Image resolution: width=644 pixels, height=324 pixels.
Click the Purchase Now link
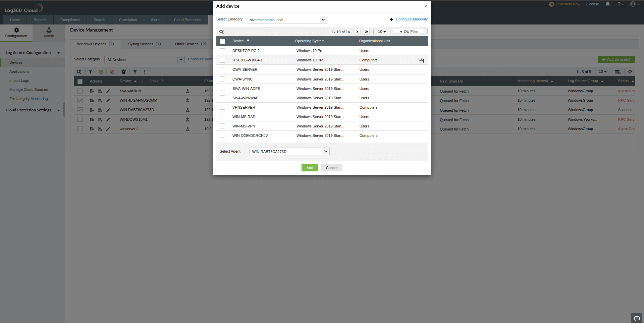(x=568, y=4)
